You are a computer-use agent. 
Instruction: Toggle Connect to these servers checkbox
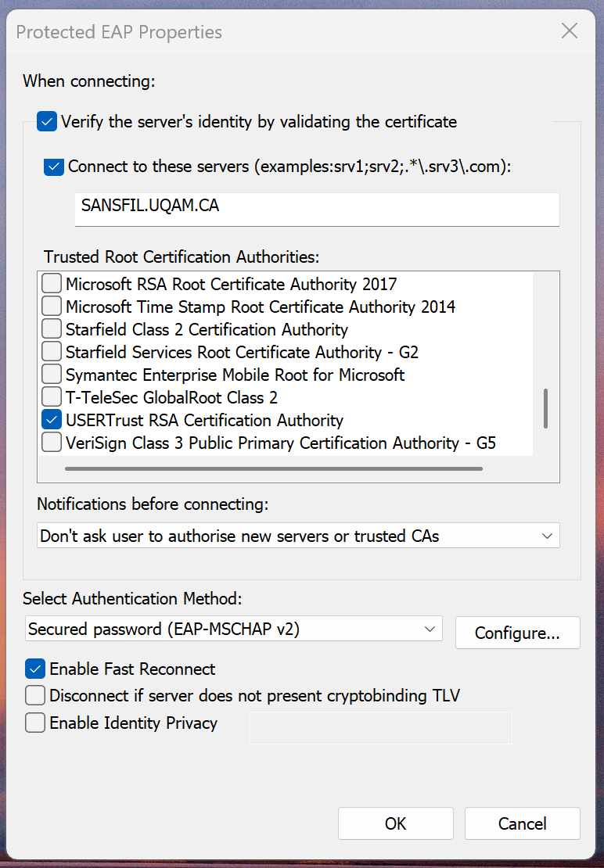pos(54,166)
